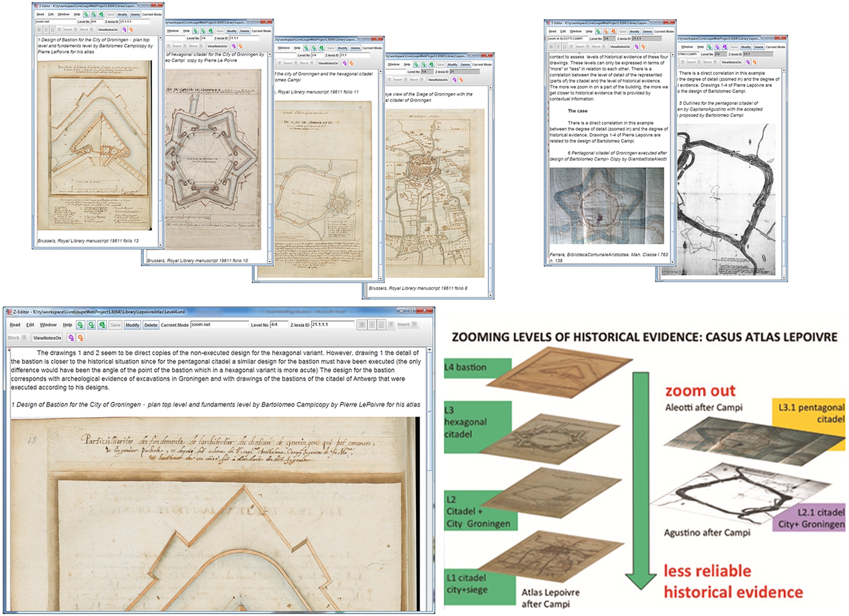Viewport: 849px width, 616px height.
Task: Click the first green magnifier next to Help in Level4.xml window
Action: [x=80, y=325]
